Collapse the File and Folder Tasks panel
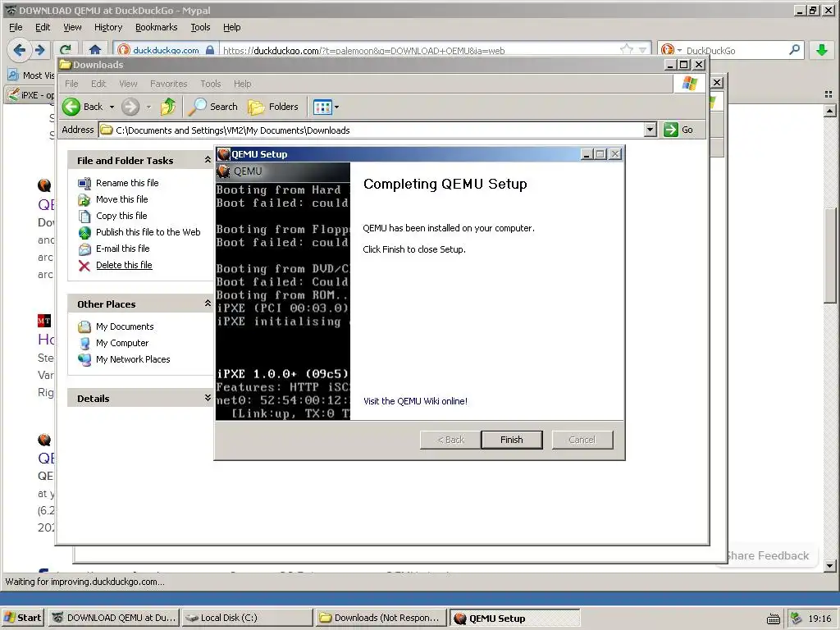The image size is (840, 630). [208, 160]
